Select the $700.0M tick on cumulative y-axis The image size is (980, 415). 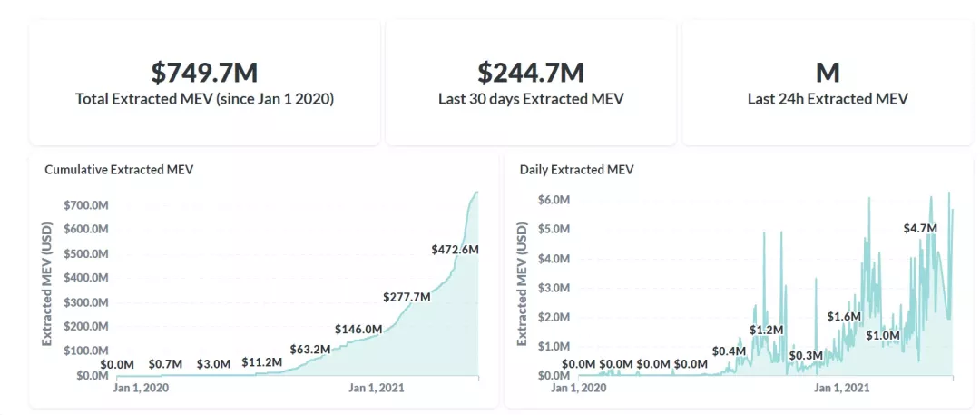(x=87, y=205)
